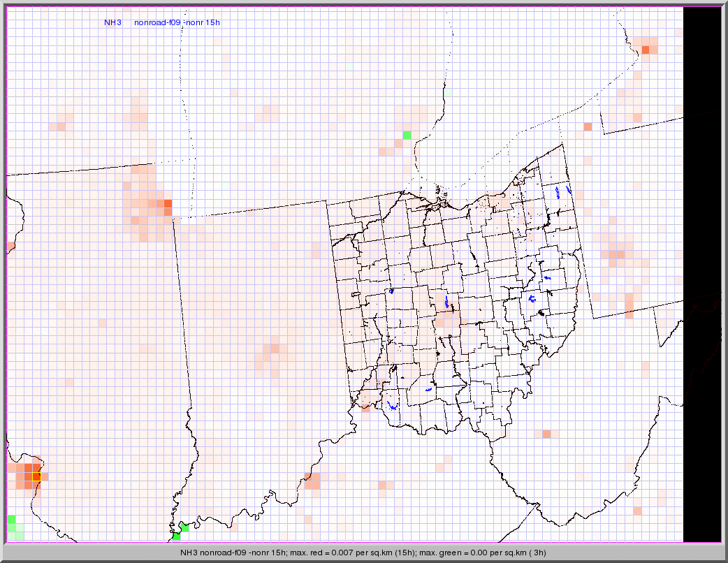Click the isolated orange cell south of Ohio
Image resolution: width=728 pixels, height=563 pixels.
(x=546, y=434)
